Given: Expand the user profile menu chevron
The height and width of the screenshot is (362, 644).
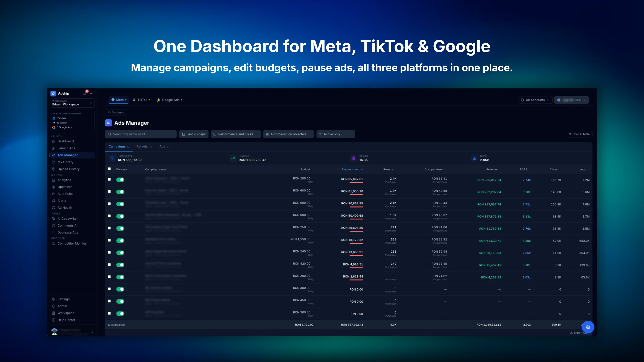Looking at the screenshot, I should tap(92, 332).
